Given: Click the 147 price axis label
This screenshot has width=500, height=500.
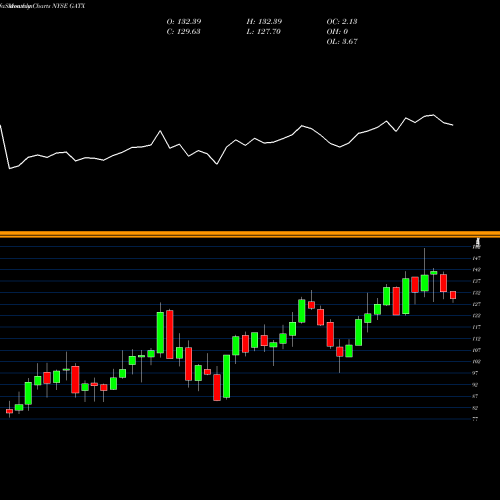Looking at the screenshot, I should [476, 258].
